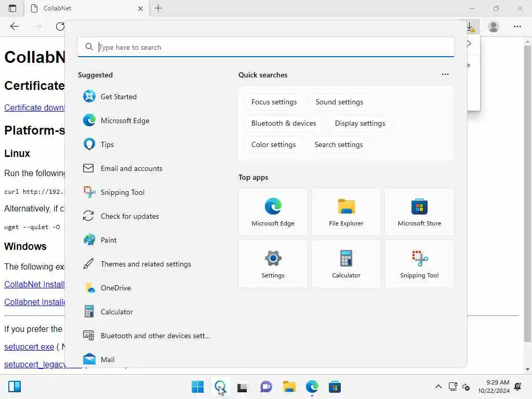Click the Windows Start button
This screenshot has width=532, height=399.
click(197, 387)
